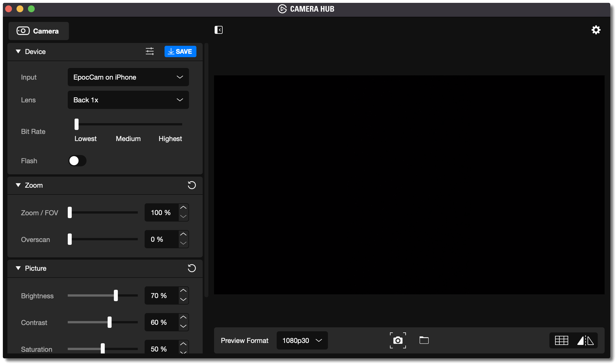Viewport: 616px width, 364px height.
Task: Click the Camera Hub settings gear icon
Action: [x=596, y=30]
